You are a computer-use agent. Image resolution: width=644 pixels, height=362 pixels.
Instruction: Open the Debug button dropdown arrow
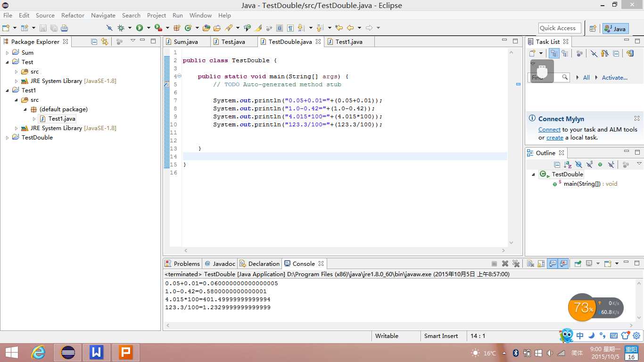[129, 28]
